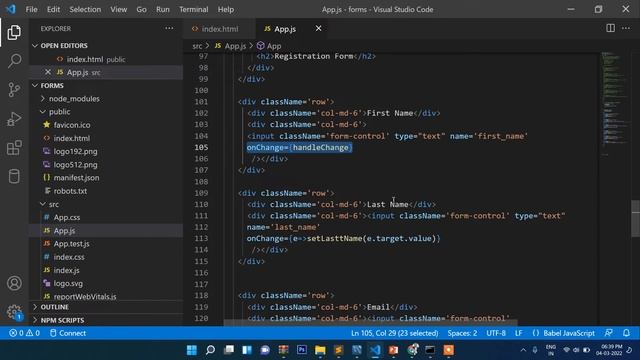Open index.css in the explorer

69,257
